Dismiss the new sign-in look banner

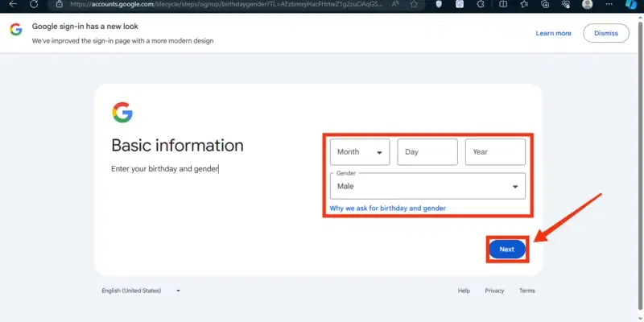[x=606, y=33]
